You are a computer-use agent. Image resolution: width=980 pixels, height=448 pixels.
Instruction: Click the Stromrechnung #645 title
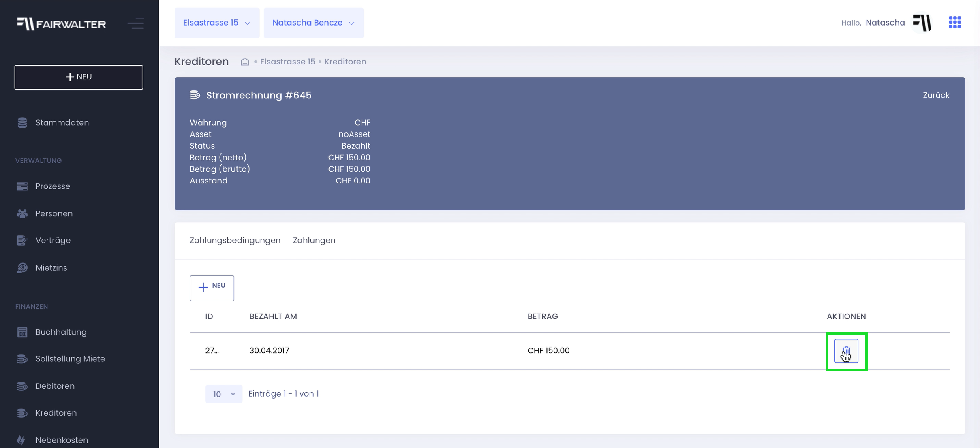[x=259, y=95]
